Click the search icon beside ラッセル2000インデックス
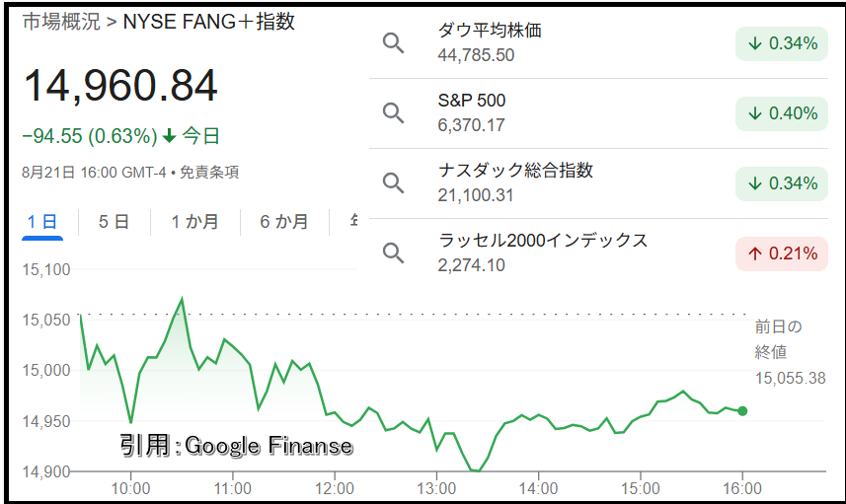 click(x=393, y=252)
